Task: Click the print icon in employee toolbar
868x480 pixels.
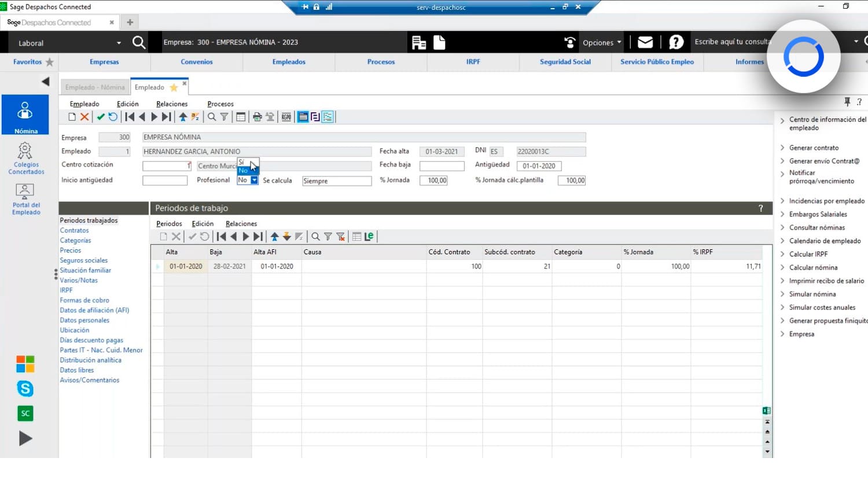Action: (x=257, y=117)
